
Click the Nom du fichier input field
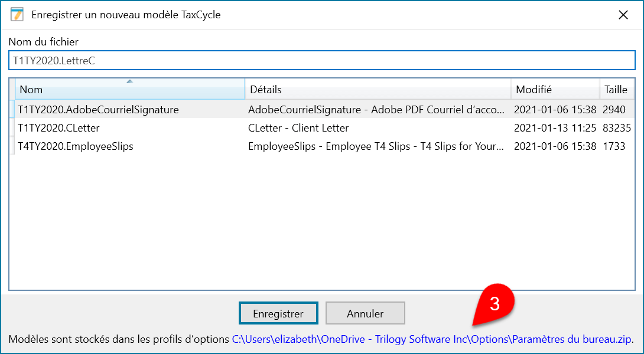click(x=321, y=61)
